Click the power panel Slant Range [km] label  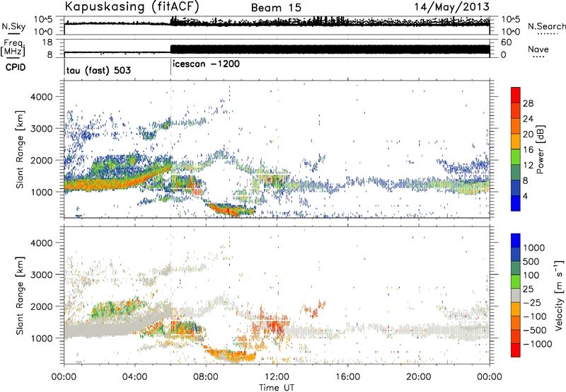(21, 149)
